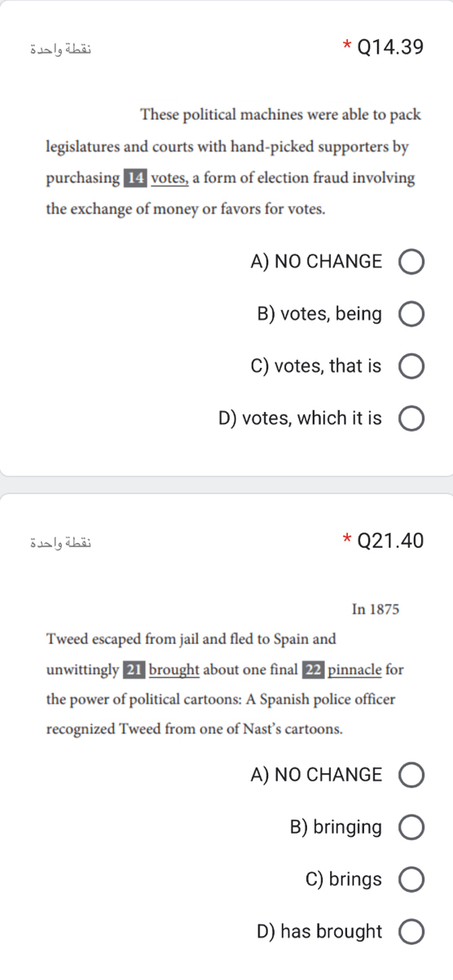
Task: Pick the 'D) has brought' radio button
Action: pyautogui.click(x=411, y=932)
